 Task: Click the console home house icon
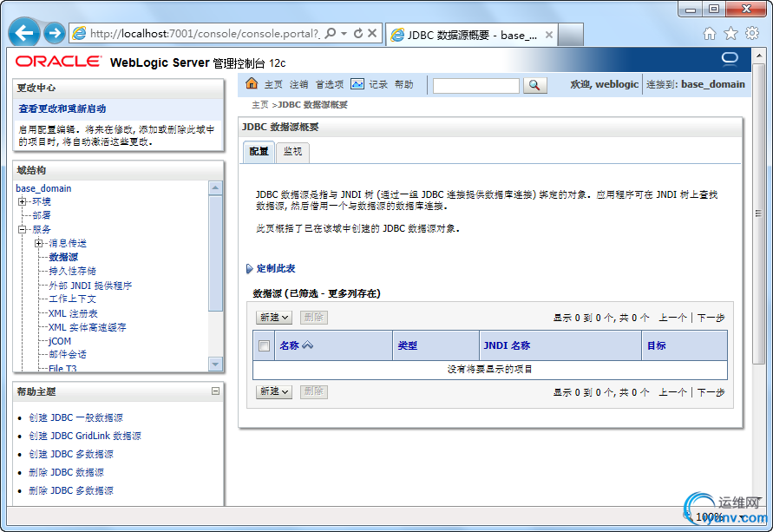252,83
